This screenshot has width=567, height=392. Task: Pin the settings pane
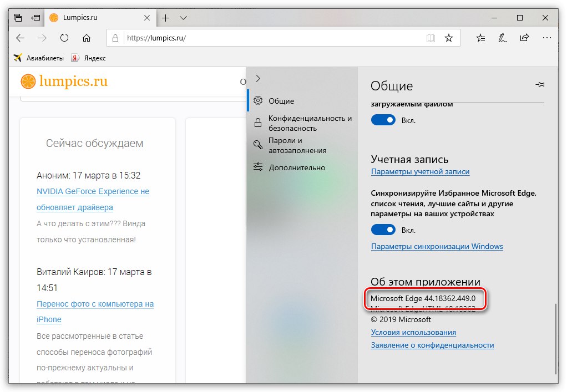540,84
